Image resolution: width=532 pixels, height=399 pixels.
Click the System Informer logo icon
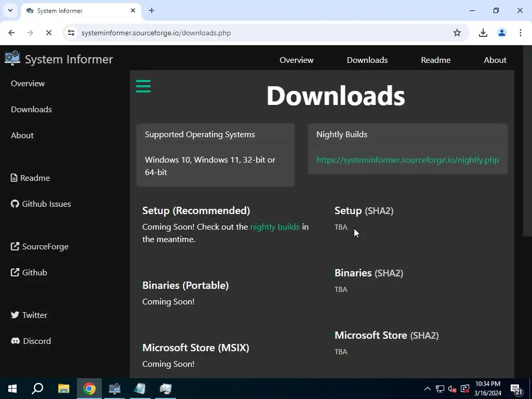click(12, 58)
